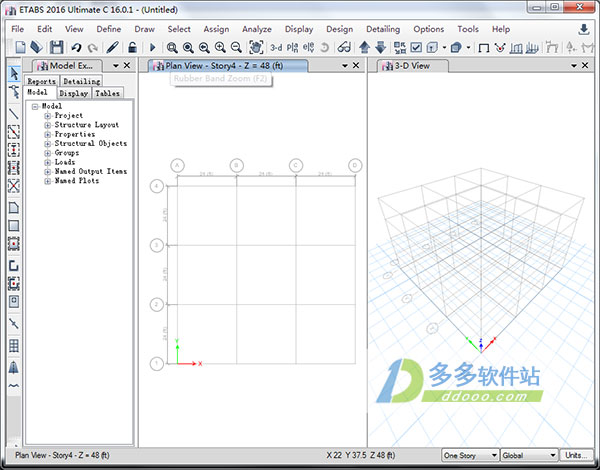Open the Plan View window dropdown arrow

345,66
